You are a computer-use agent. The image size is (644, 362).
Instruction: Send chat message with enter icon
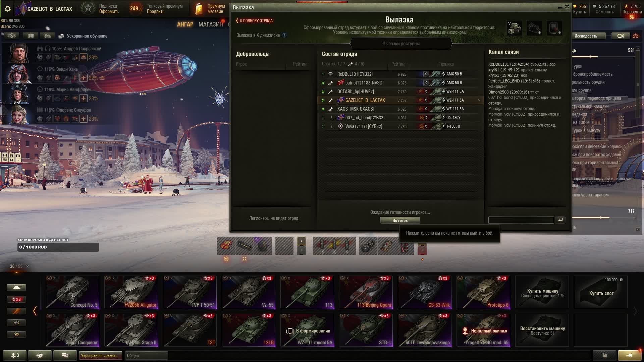pos(560,220)
